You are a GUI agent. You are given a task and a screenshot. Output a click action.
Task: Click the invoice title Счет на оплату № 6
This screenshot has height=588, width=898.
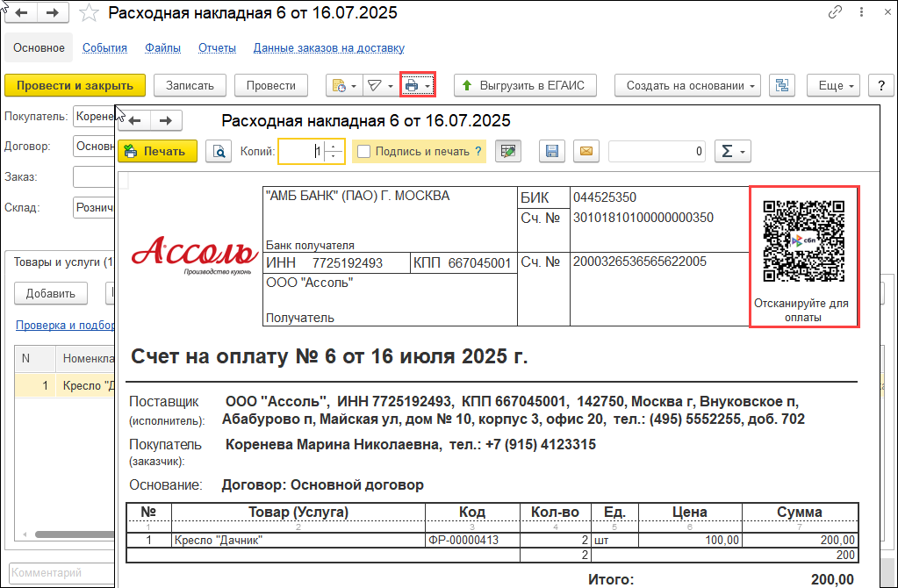[329, 356]
